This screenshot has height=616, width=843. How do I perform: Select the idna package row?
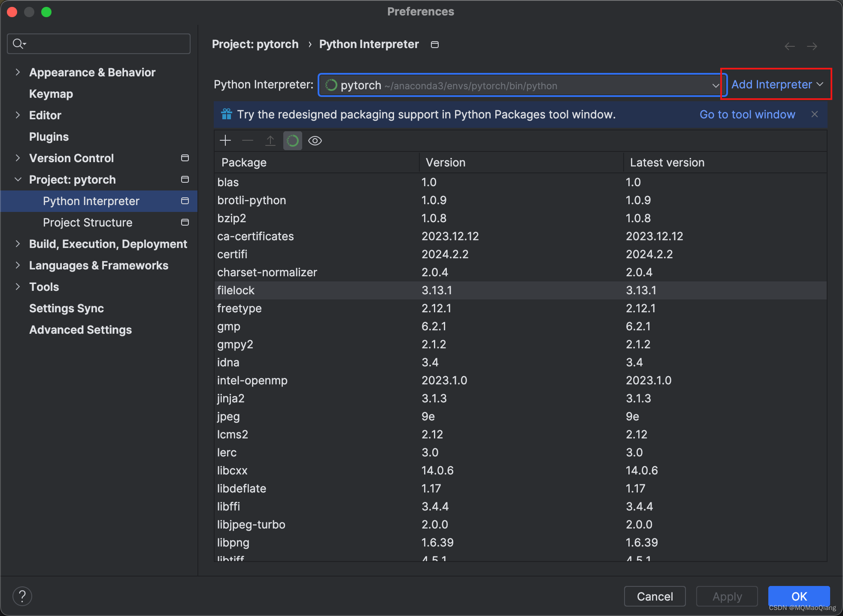point(521,362)
